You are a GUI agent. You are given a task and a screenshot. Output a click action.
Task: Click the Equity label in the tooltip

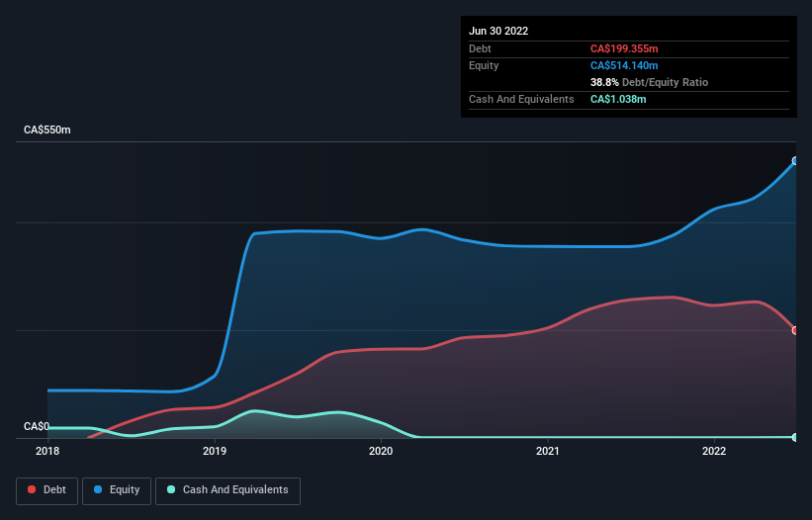[484, 65]
